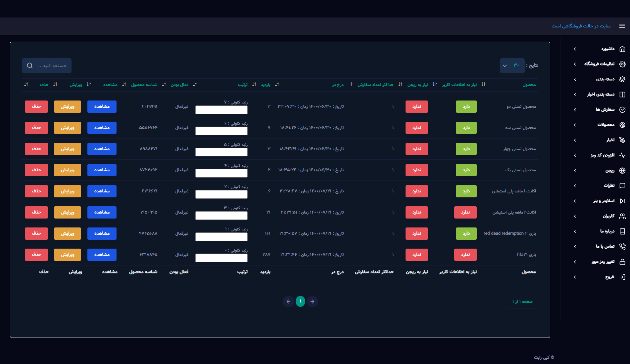630x364 pixels.
Task: Click the hamburger menu icon in header
Action: click(x=622, y=26)
